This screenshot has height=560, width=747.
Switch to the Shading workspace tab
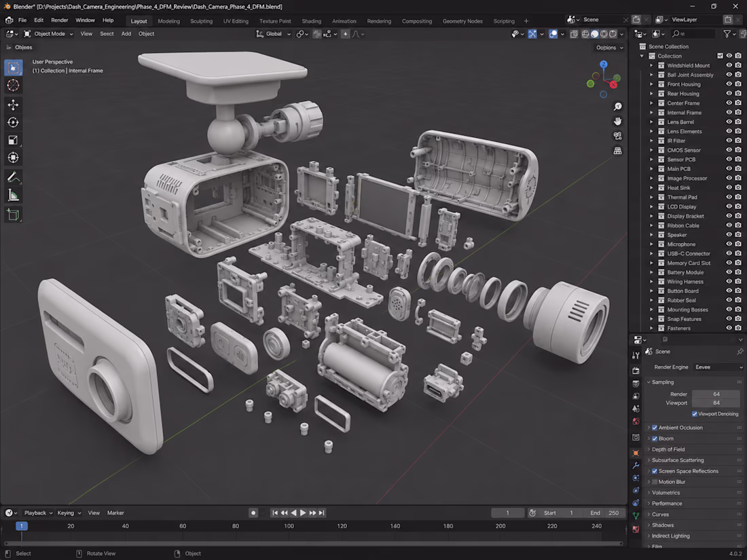click(x=311, y=21)
